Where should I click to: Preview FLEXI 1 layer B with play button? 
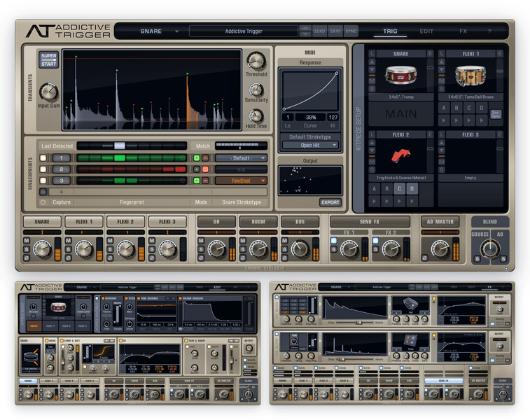pos(456,120)
